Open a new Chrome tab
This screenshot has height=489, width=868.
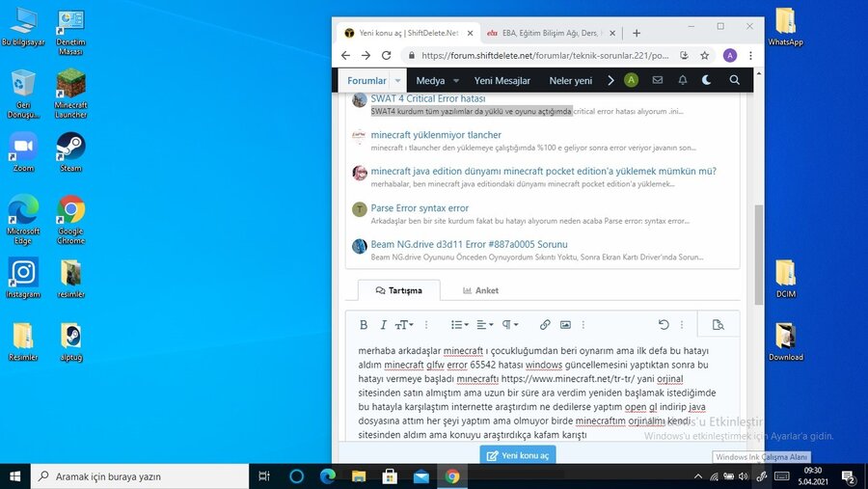point(637,33)
